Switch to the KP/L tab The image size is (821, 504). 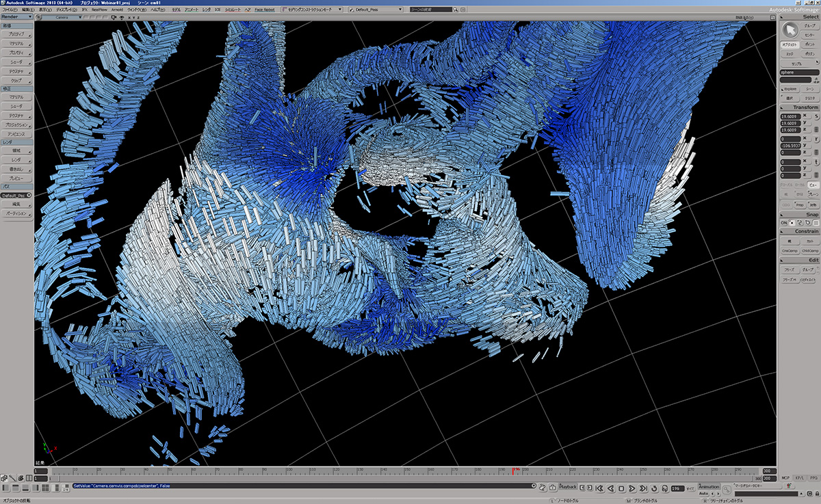799,477
